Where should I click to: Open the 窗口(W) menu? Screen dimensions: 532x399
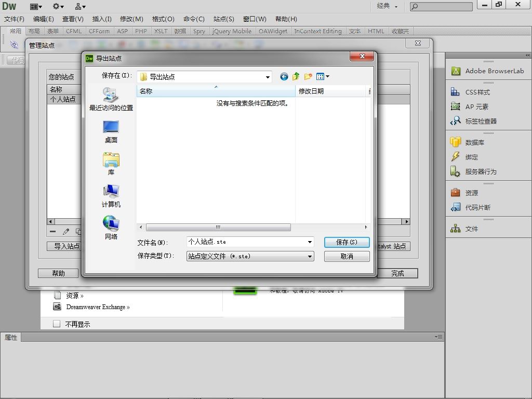click(255, 19)
